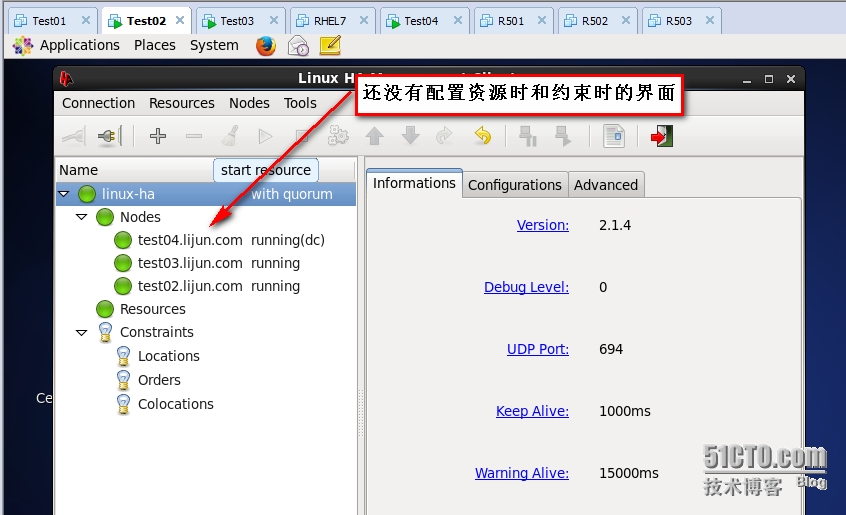This screenshot has height=515, width=846.
Task: Click the connect/login toolbar icon
Action: click(74, 136)
